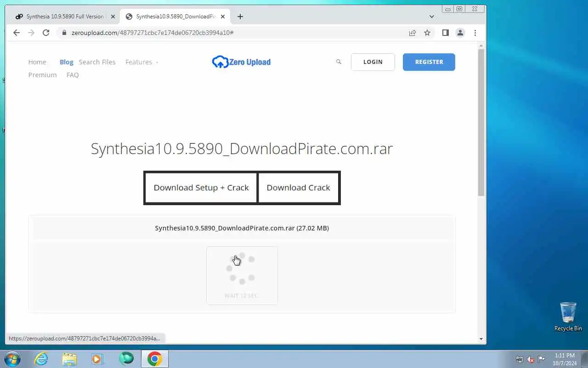Click the page vertical scrollbar thumb
The height and width of the screenshot is (368, 588).
pos(481,122)
